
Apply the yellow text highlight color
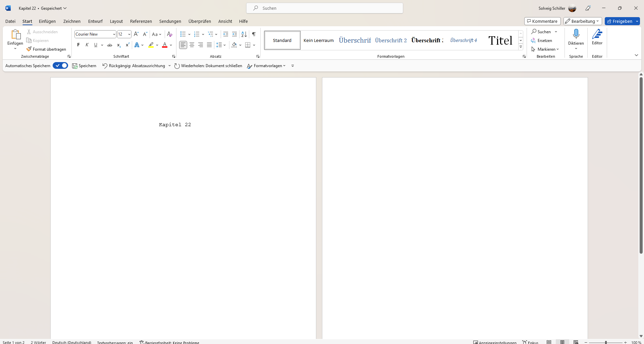(x=151, y=45)
